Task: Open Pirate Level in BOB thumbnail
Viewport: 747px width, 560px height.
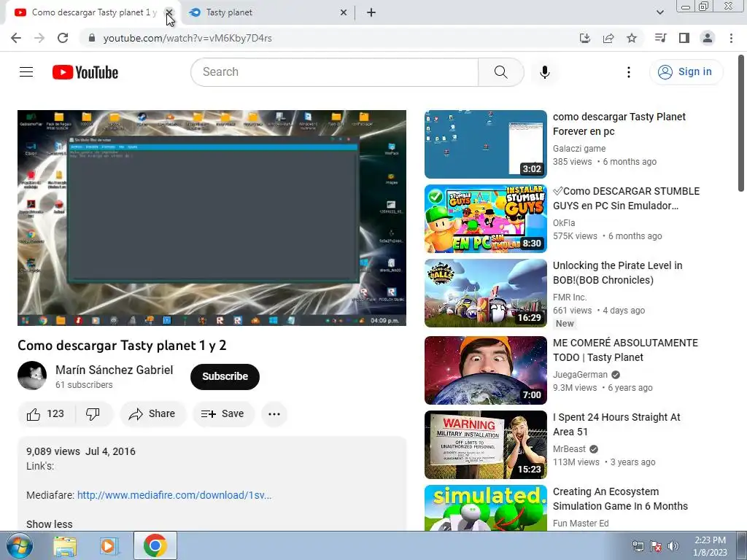Action: [485, 293]
